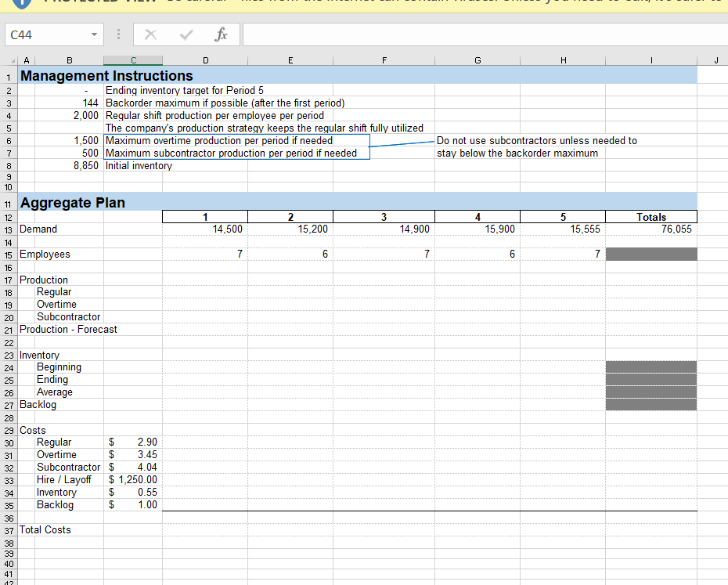Select the column F header

[384, 59]
